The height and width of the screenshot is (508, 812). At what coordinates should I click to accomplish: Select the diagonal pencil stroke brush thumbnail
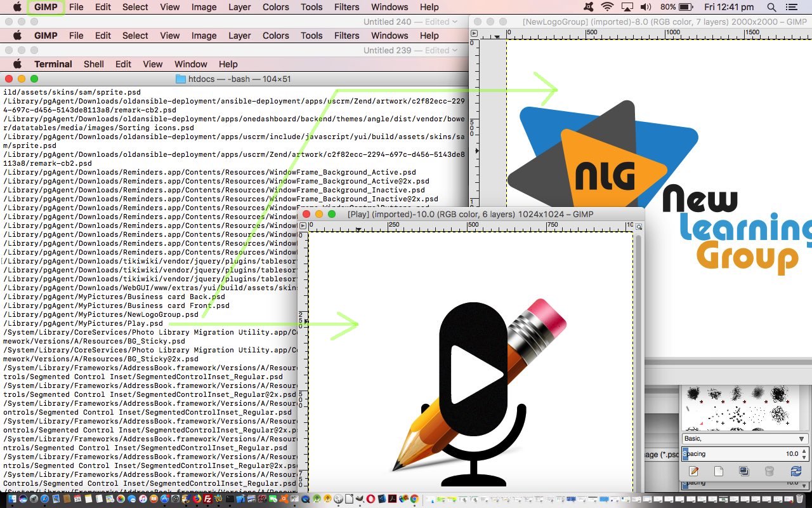point(688,409)
